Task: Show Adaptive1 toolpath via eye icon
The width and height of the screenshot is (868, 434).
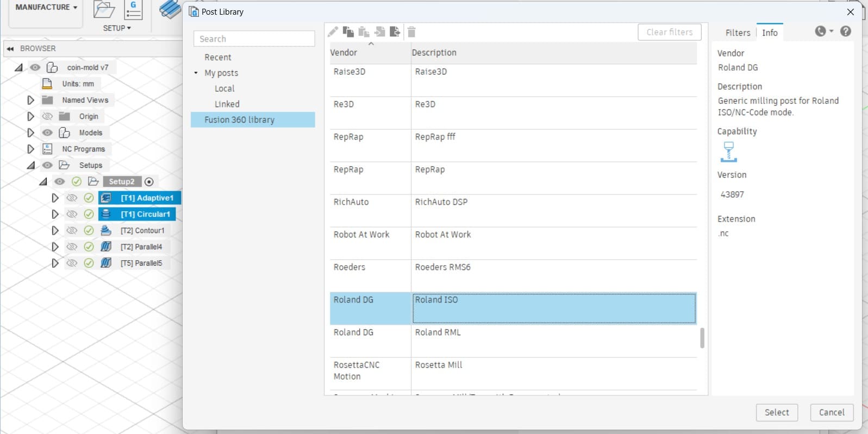Action: [71, 198]
